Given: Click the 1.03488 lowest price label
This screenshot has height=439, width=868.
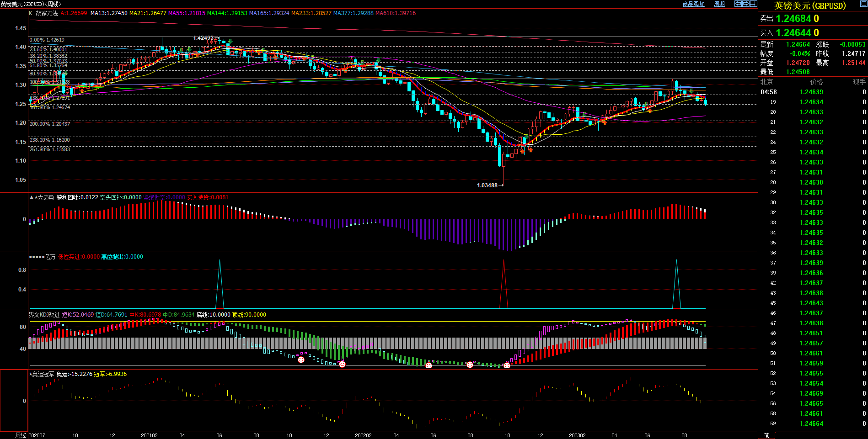Looking at the screenshot, I should [x=487, y=185].
